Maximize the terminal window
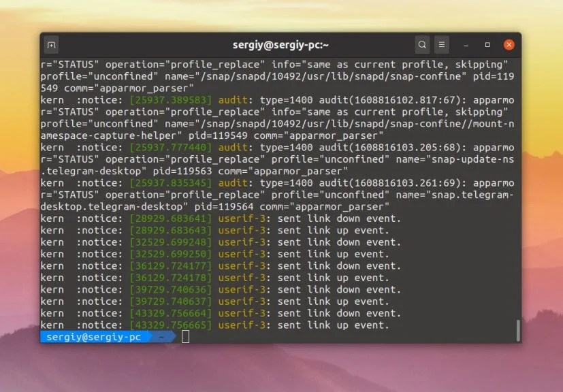This screenshot has width=563, height=392. 487,44
